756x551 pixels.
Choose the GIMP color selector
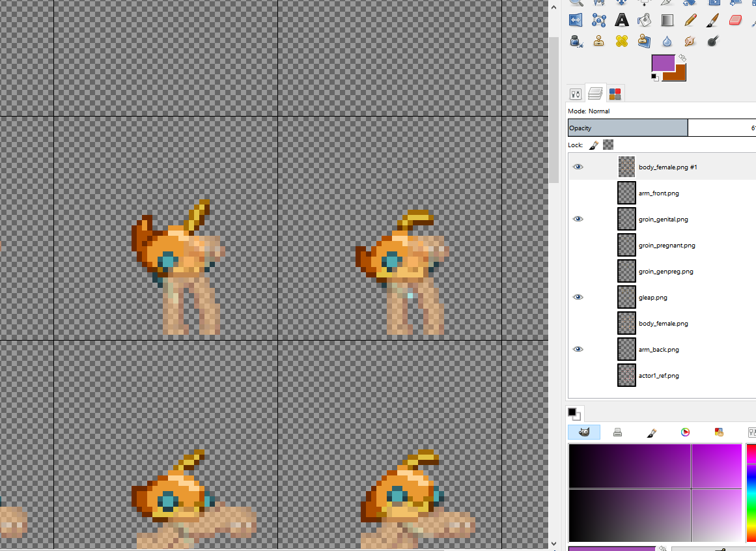tap(584, 432)
